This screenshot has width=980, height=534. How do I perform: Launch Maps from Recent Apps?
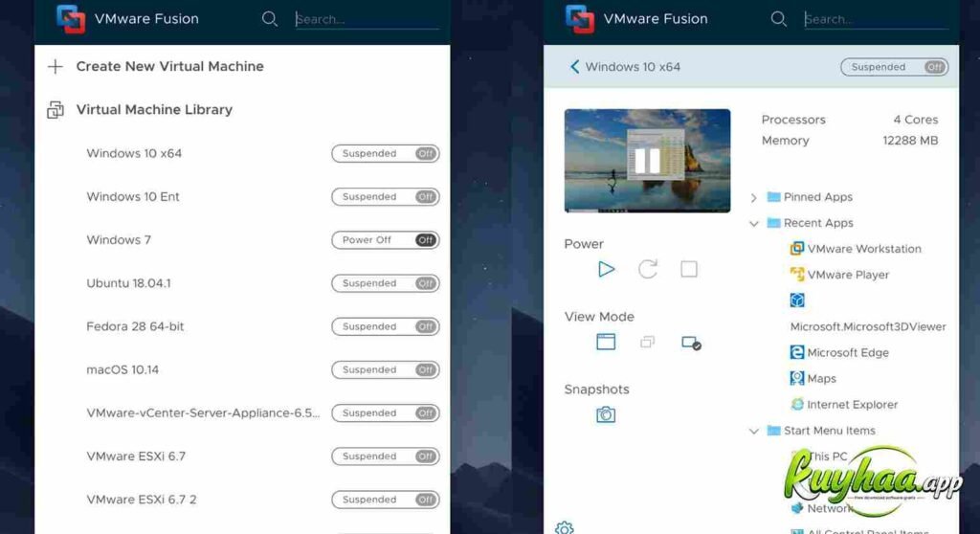pyautogui.click(x=821, y=378)
